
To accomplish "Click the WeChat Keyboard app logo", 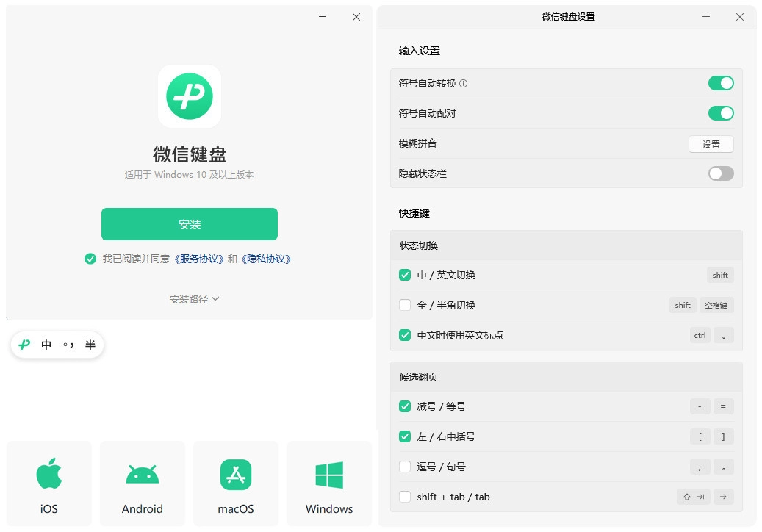I will coord(190,96).
